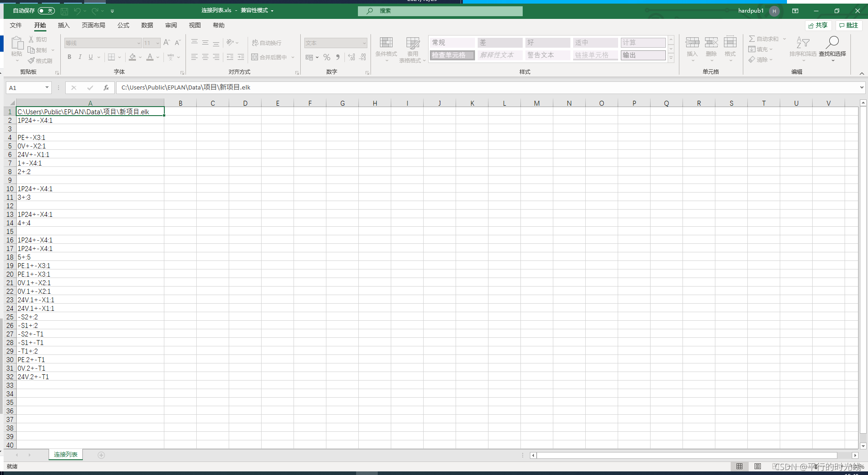Open the File menu

[16, 25]
